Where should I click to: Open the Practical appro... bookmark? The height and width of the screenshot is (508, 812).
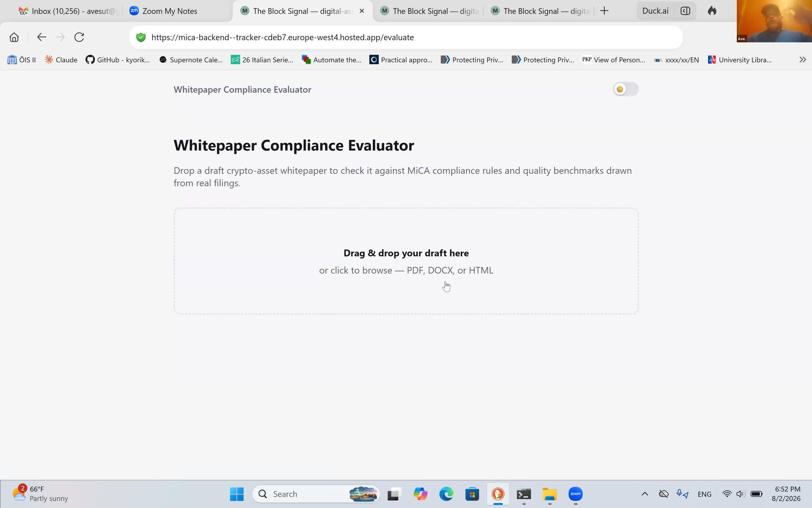401,60
